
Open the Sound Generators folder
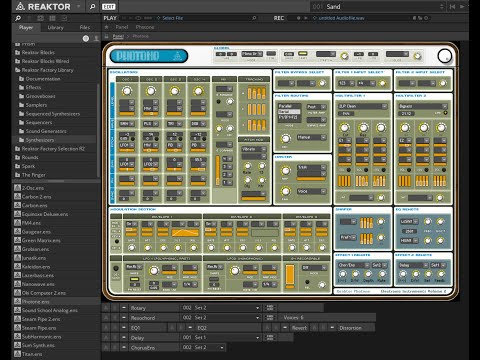(x=46, y=131)
